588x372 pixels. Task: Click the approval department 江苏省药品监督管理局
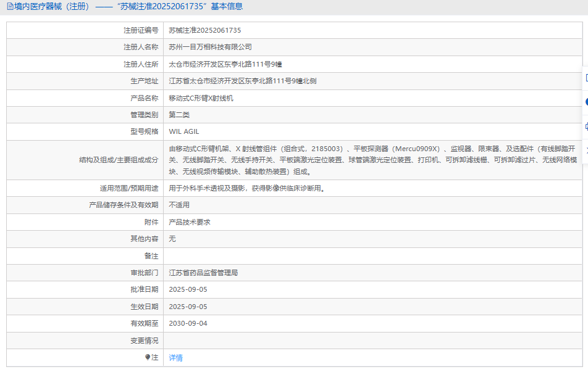[203, 273]
